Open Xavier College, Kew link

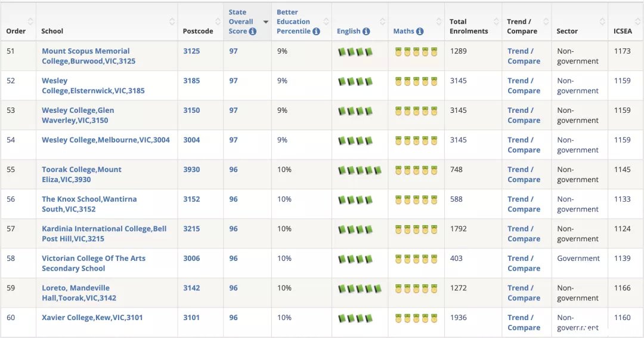[92, 318]
